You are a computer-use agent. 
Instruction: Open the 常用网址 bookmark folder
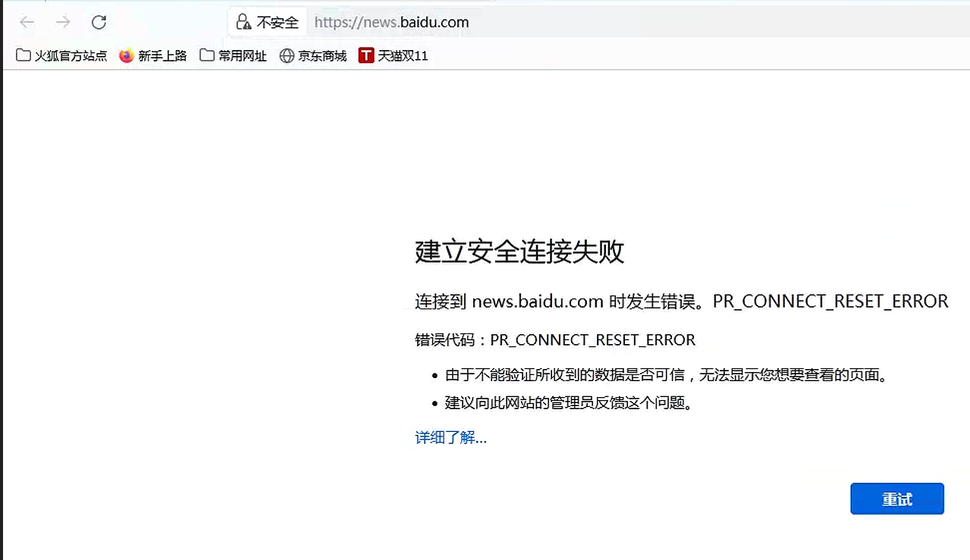[x=234, y=55]
